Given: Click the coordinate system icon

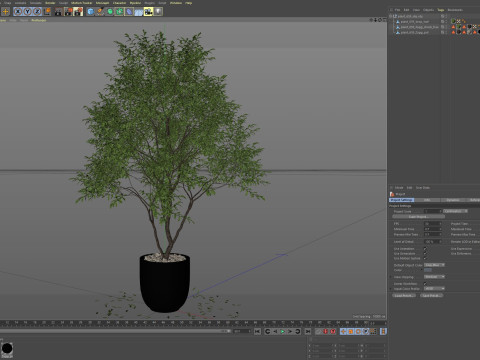Looking at the screenshot, I should [47, 12].
